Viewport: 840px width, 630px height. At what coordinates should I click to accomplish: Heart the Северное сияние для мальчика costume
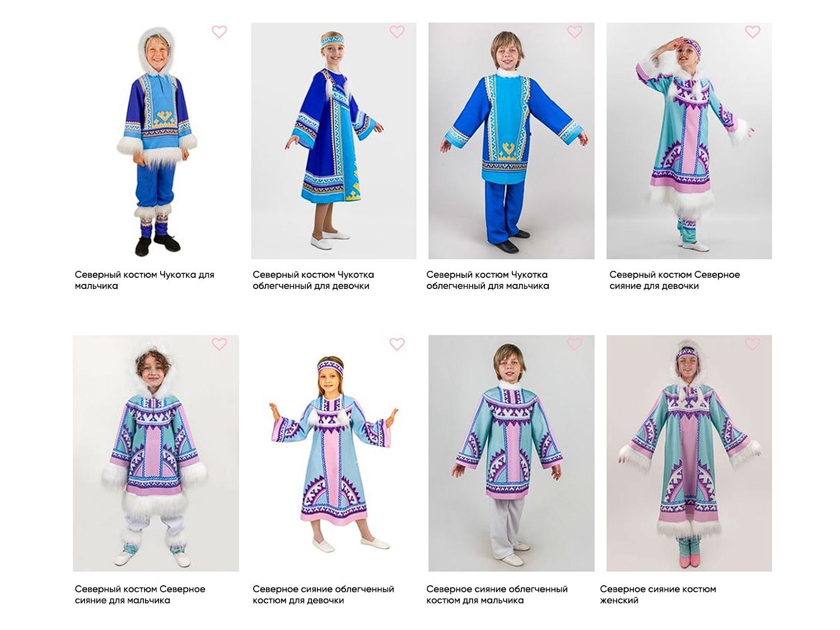[x=220, y=344]
